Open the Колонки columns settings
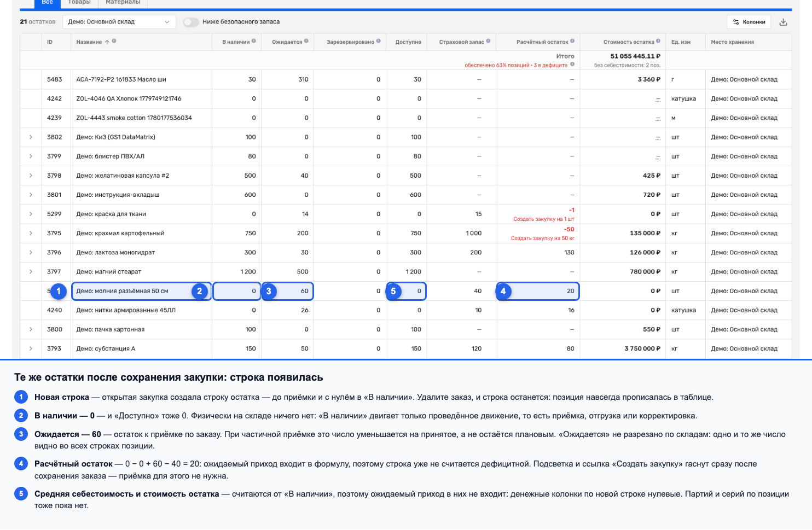The height and width of the screenshot is (530, 812). point(749,22)
